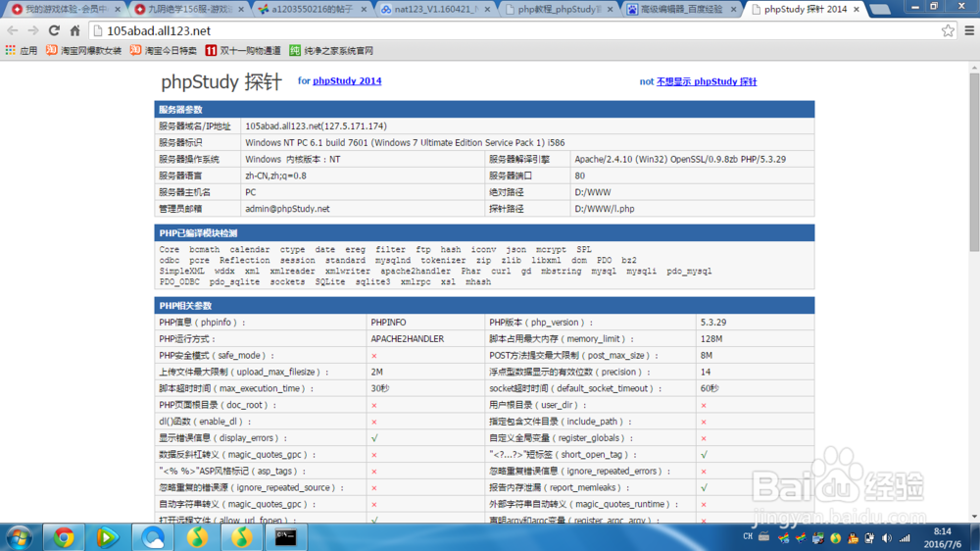This screenshot has width=980, height=551.
Task: Click the 105abad.all123.net(127.5.171.174) value
Action: pyautogui.click(x=316, y=126)
